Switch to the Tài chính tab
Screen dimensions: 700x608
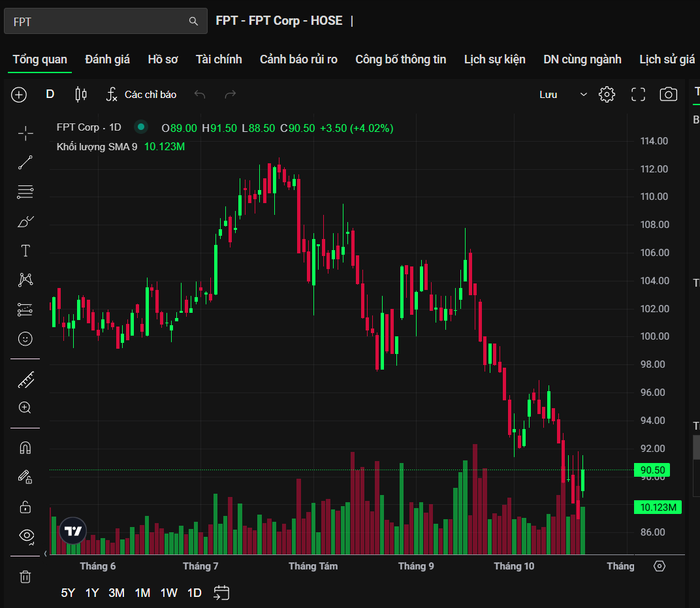pyautogui.click(x=219, y=59)
